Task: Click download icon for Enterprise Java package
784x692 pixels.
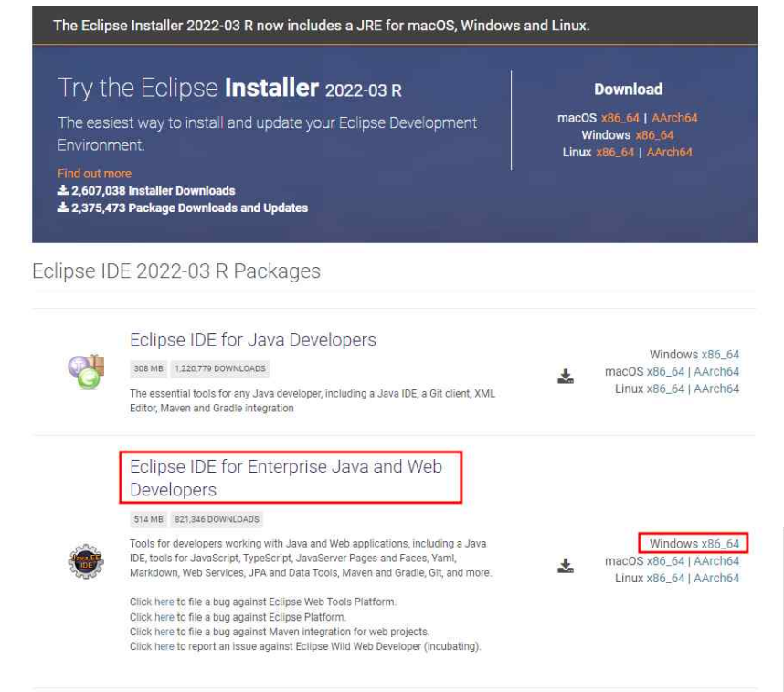Action: point(566,566)
